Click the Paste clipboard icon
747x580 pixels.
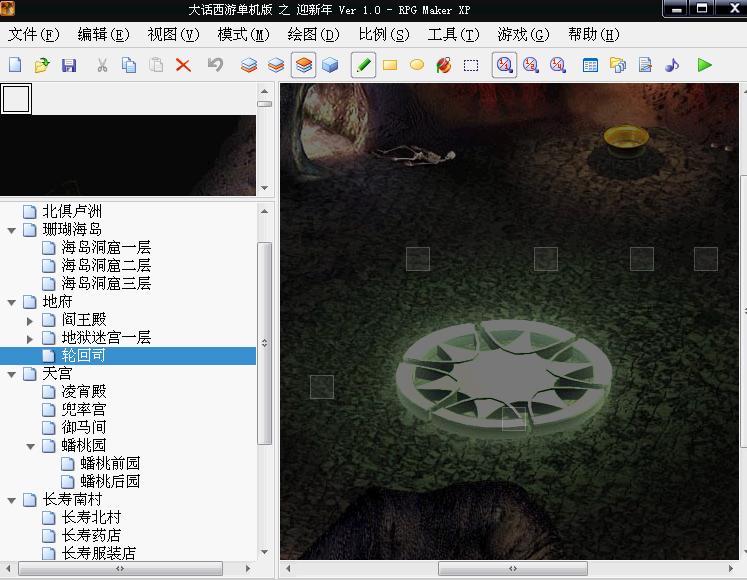156,65
